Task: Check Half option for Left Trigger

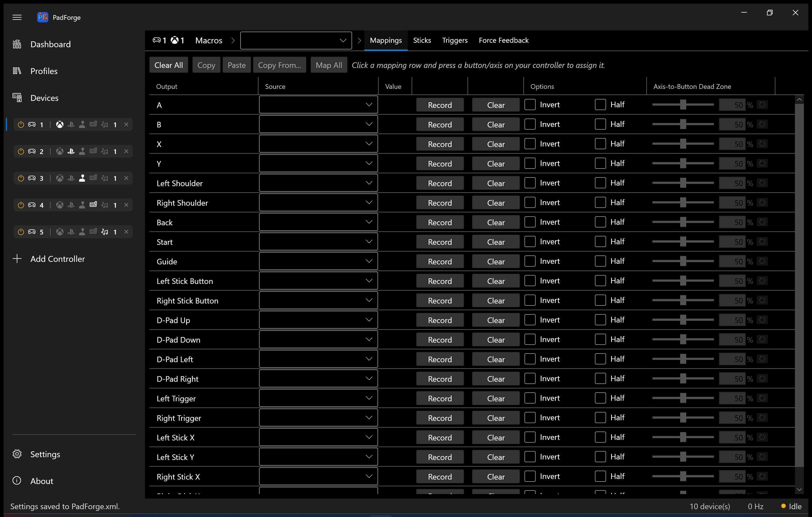Action: (x=600, y=398)
